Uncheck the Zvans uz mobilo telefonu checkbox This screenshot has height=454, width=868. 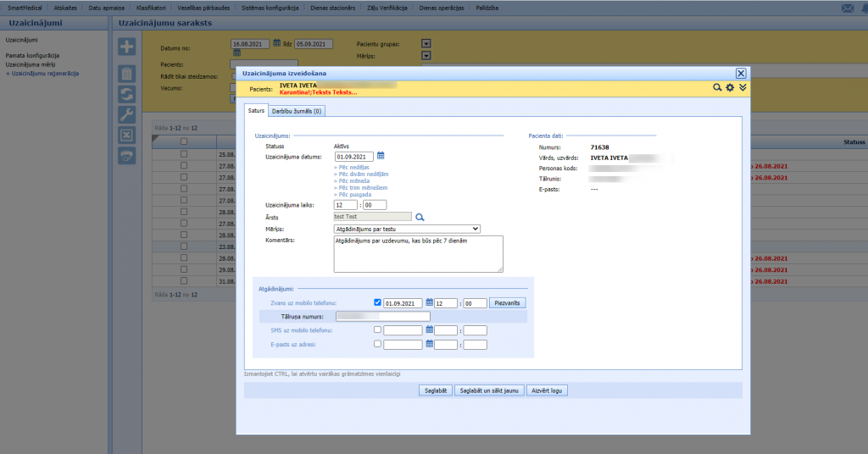pyautogui.click(x=377, y=302)
